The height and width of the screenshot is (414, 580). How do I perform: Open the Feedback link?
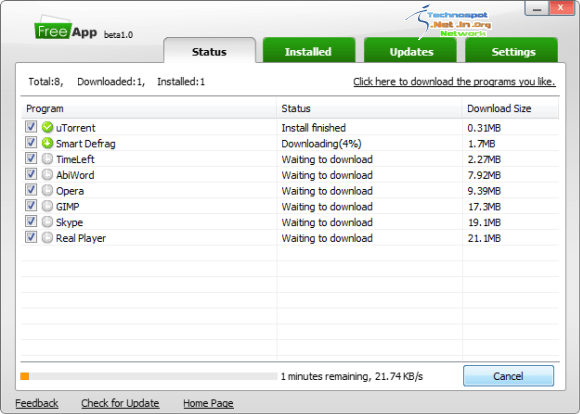click(x=37, y=403)
